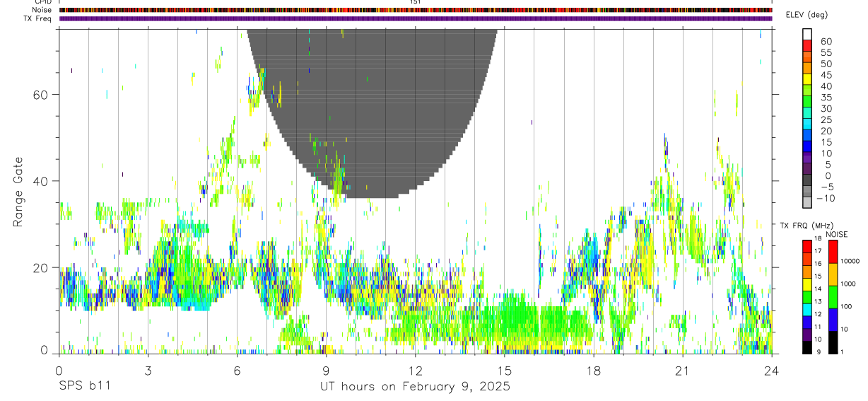Click x-axis tick label '21'
The height and width of the screenshot is (401, 868).
(682, 371)
